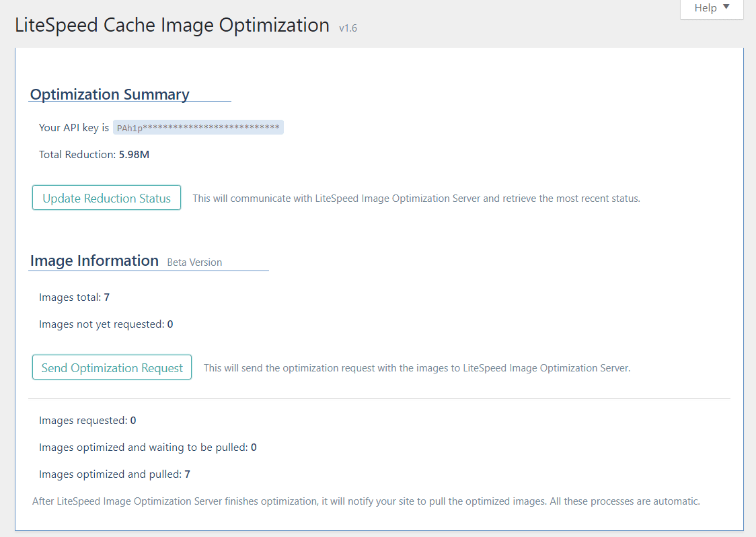Click the Send Optimization Request button
756x537 pixels.
coord(112,367)
